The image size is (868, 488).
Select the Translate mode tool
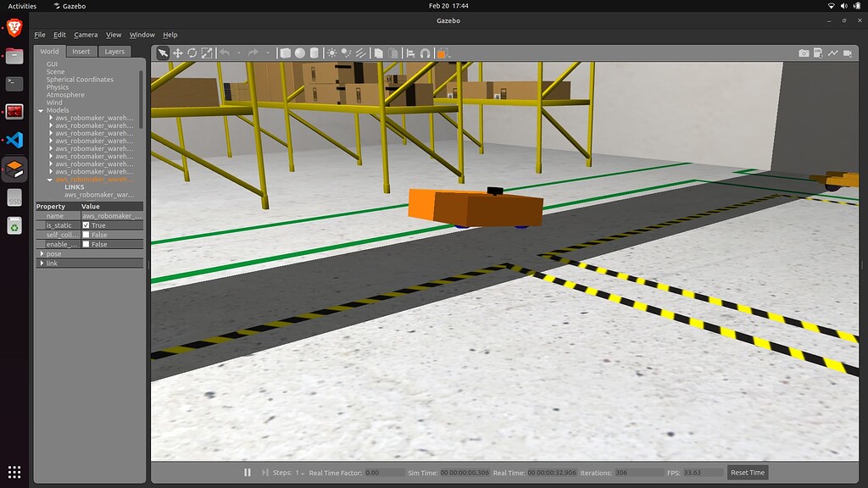[x=178, y=53]
